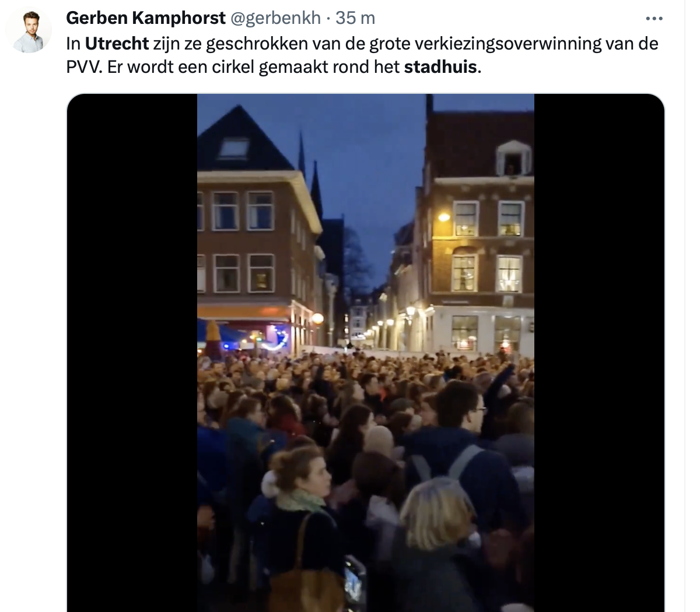Select the bold word Utrecht
The height and width of the screenshot is (612, 700).
point(117,44)
